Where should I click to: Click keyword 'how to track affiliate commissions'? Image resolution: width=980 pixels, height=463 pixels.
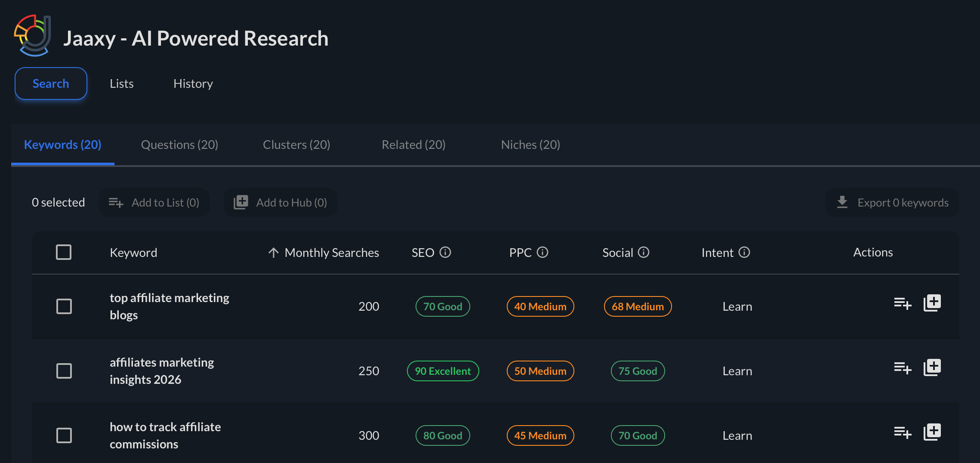(x=165, y=435)
